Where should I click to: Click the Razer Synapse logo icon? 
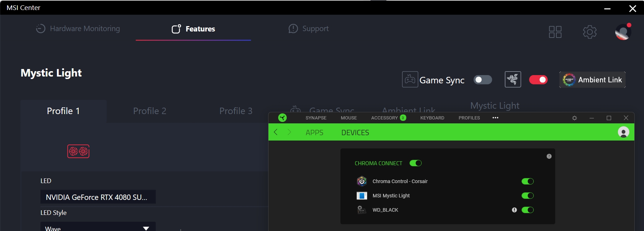[282, 118]
